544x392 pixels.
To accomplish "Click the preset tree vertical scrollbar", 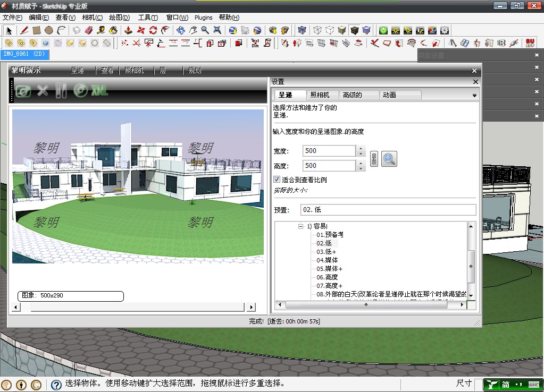I will (x=471, y=261).
